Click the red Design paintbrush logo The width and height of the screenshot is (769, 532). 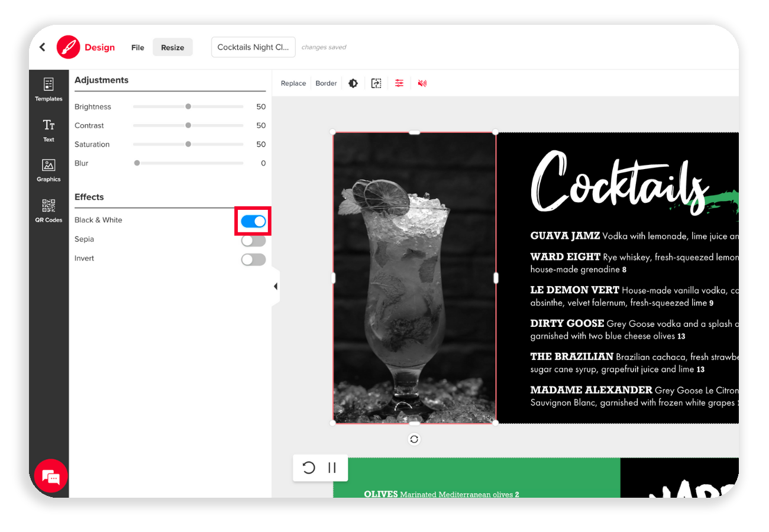(68, 47)
